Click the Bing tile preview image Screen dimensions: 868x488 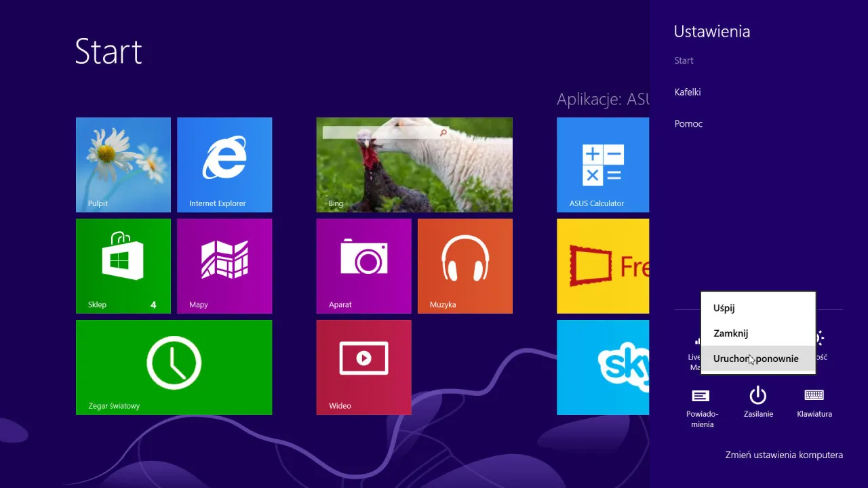[x=414, y=164]
